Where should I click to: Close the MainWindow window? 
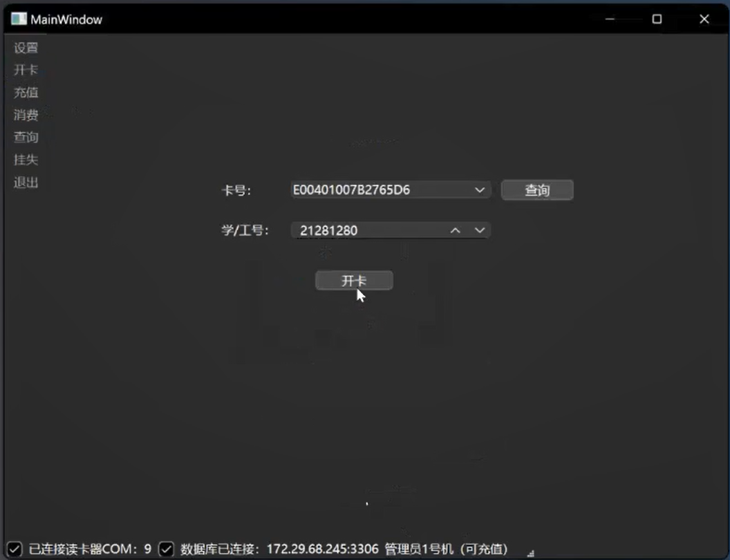coord(704,19)
